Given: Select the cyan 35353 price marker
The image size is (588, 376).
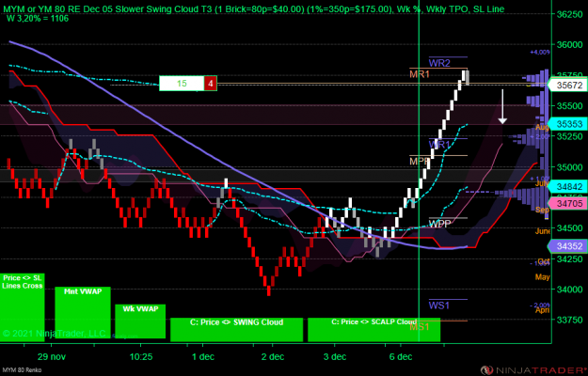Looking at the screenshot, I should point(567,124).
